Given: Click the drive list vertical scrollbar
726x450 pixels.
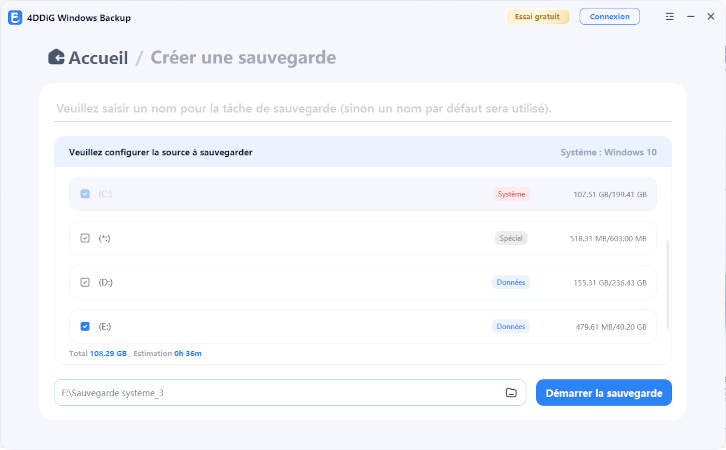Looking at the screenshot, I should tap(667, 290).
